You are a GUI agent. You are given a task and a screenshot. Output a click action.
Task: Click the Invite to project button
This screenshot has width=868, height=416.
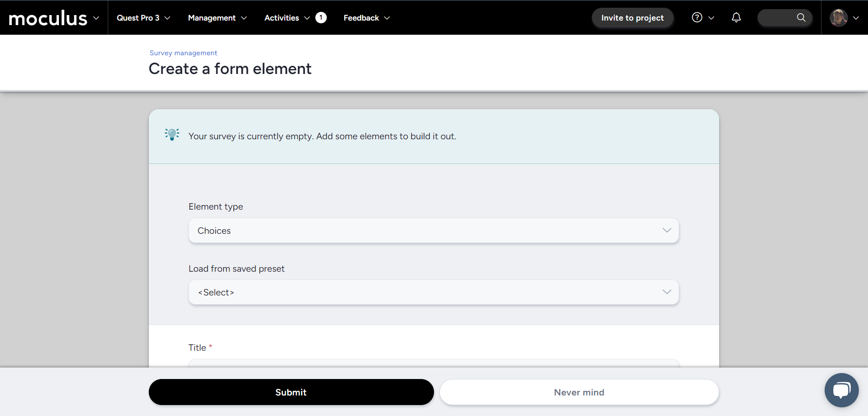click(x=632, y=18)
